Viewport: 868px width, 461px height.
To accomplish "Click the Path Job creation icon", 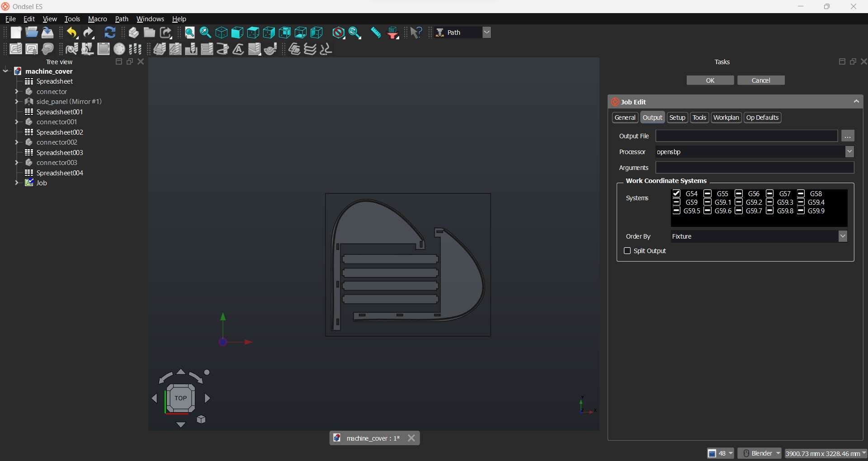I will pyautogui.click(x=16, y=49).
